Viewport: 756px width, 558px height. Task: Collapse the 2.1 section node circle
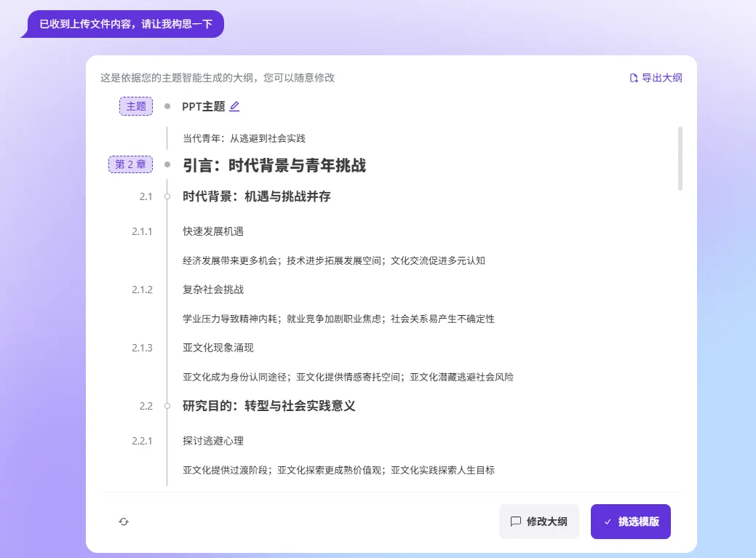167,196
